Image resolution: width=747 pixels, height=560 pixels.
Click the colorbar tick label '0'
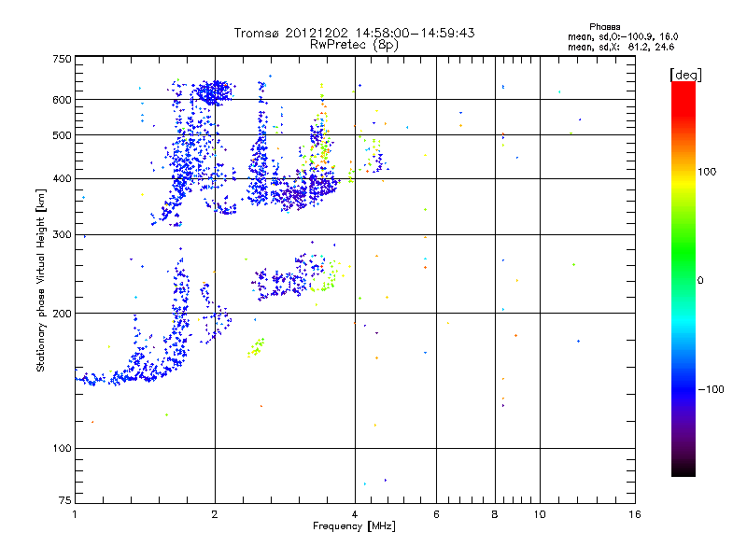tap(700, 281)
